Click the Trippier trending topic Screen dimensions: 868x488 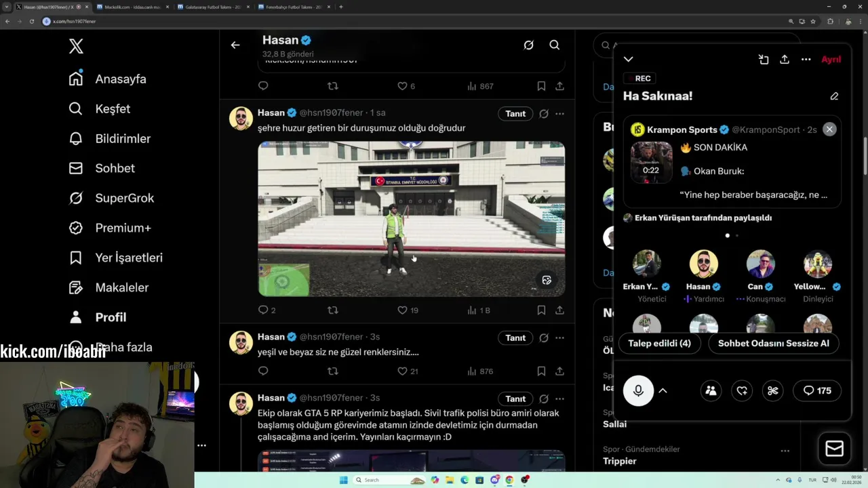tap(620, 461)
